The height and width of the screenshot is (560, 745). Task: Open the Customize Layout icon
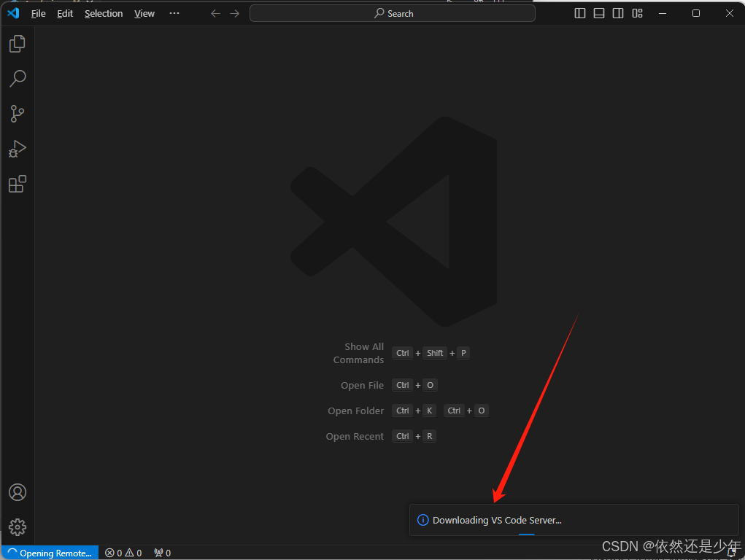click(x=637, y=13)
